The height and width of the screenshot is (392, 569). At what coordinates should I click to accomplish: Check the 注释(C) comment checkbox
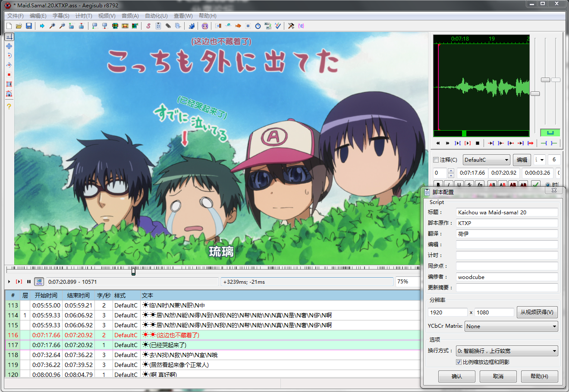click(436, 160)
